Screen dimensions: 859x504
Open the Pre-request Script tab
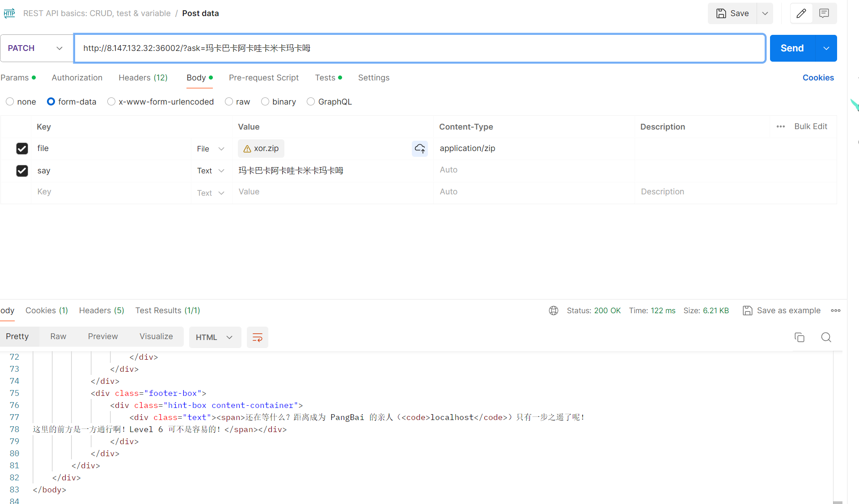click(x=264, y=78)
